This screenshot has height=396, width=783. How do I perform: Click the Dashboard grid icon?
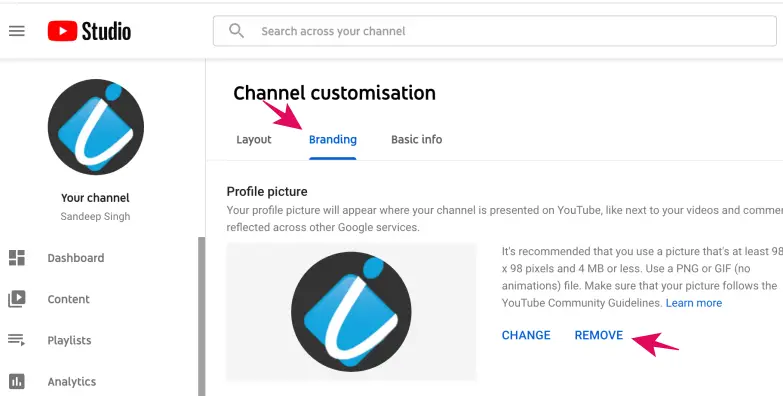16,258
